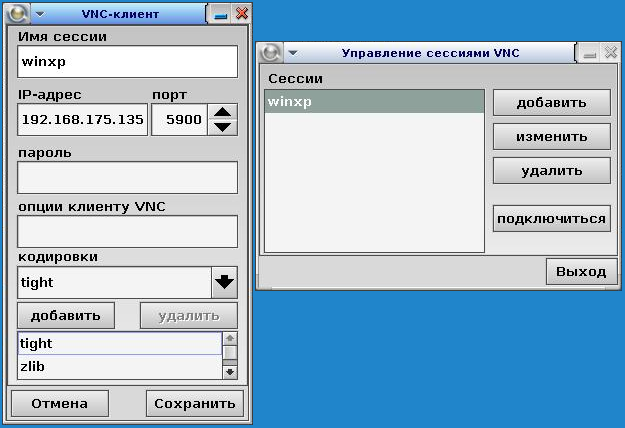This screenshot has height=428, width=625.
Task: Click the Имя сессии input field
Action: (127, 62)
